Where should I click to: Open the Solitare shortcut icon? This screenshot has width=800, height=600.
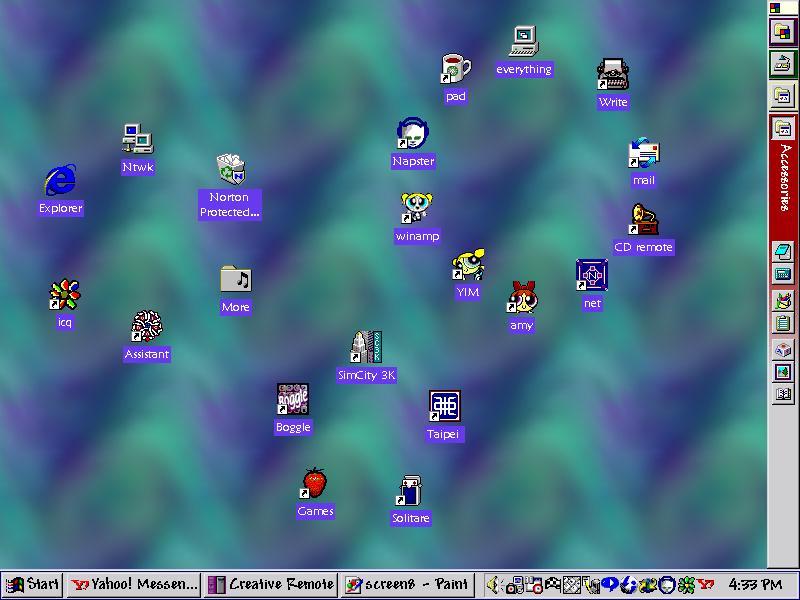(410, 490)
